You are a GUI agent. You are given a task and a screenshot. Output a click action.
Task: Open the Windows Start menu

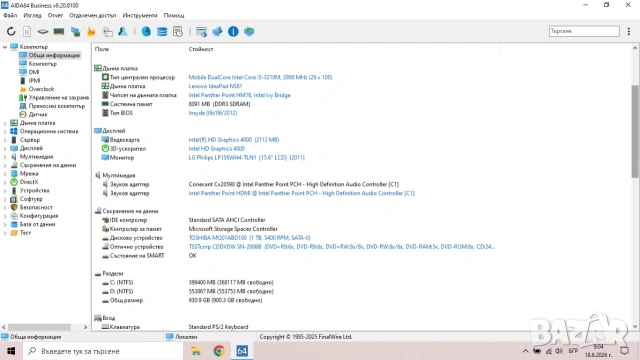[11, 351]
